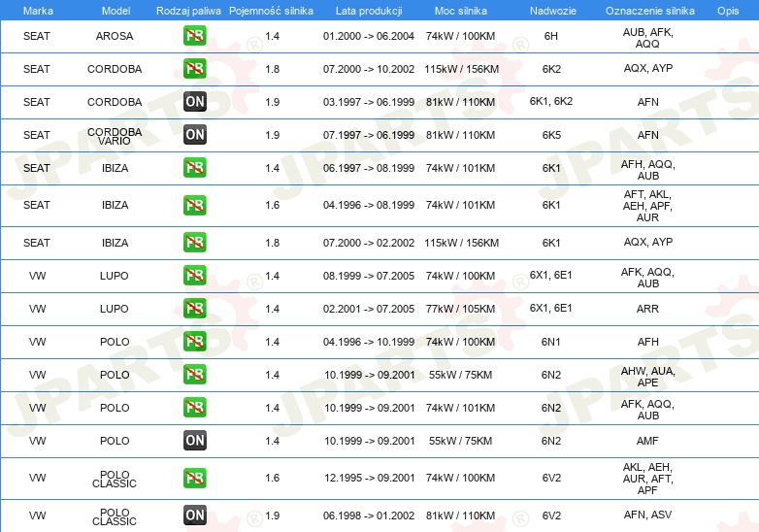759x532 pixels.
Task: Click the petrol icon for POLO CLASSIC 1.6
Action: click(194, 478)
